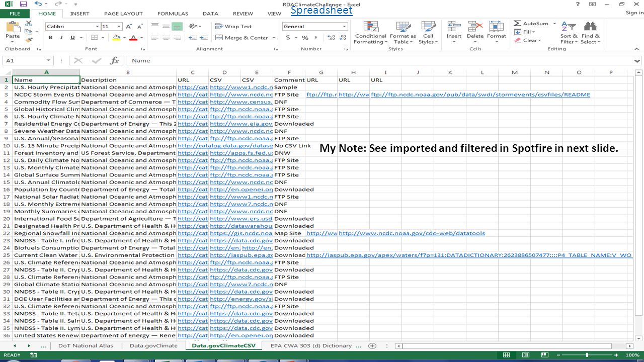The height and width of the screenshot is (362, 644).
Task: Open Cell Styles gallery
Action: click(x=428, y=33)
